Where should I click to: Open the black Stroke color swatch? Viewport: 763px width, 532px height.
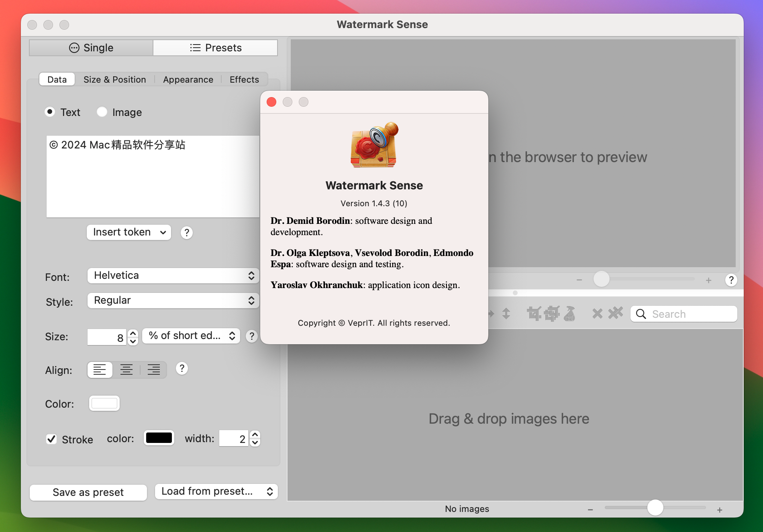(159, 438)
